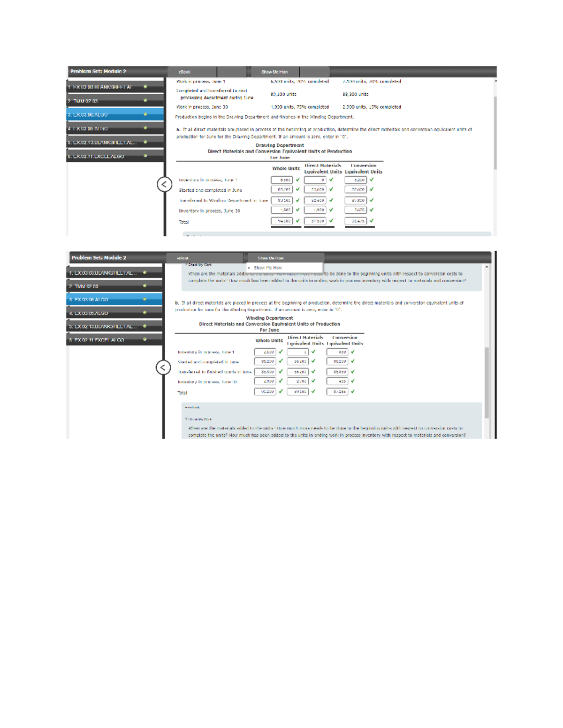Choose Show Me How from the open dropdown list
The width and height of the screenshot is (563, 728).
268,268
